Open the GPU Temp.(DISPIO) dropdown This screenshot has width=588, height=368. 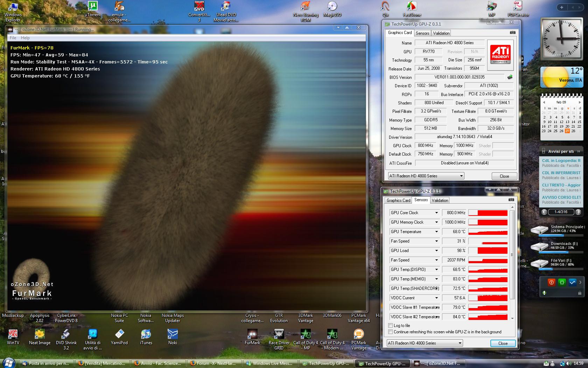436,270
